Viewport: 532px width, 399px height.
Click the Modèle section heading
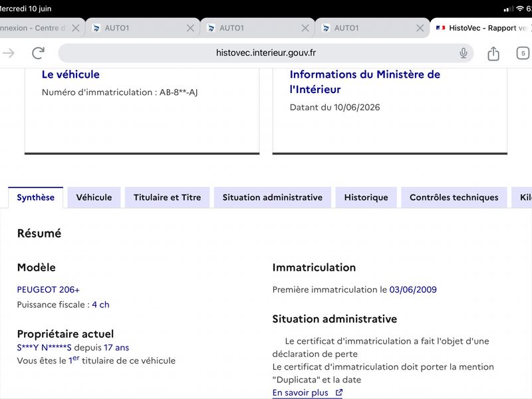click(x=36, y=267)
